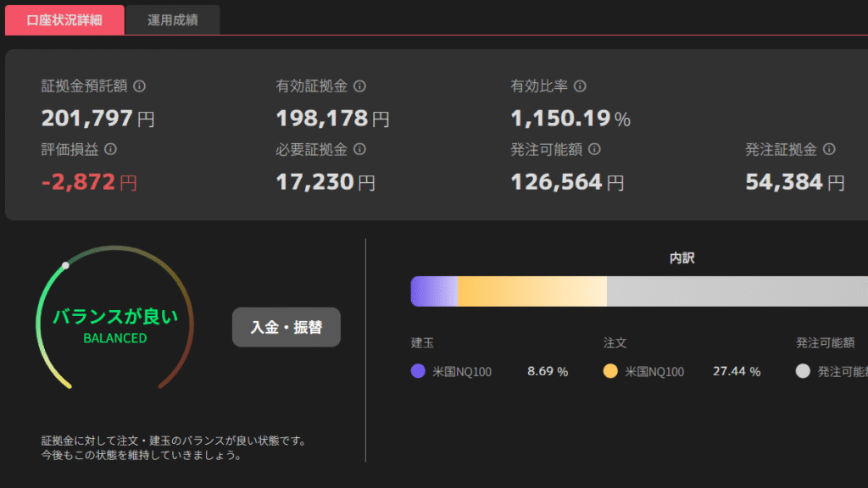Viewport: 868px width, 488px height.
Task: Click the 1,150.19 % ratio value
Action: pos(570,119)
